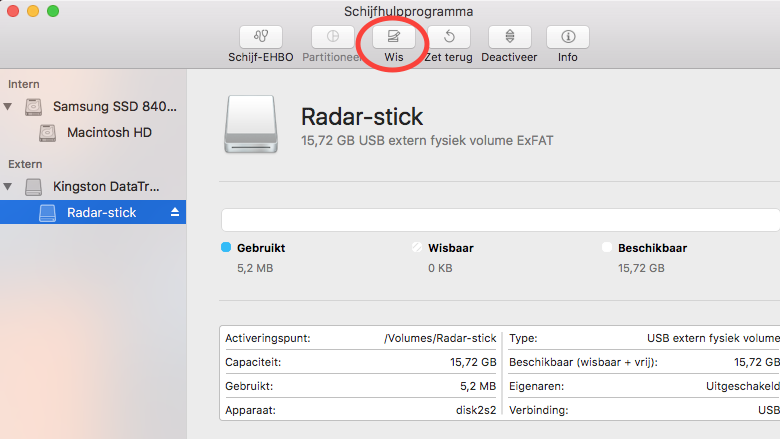This screenshot has width=780, height=439.
Task: Click the Macintosh HD volume icon
Action: click(47, 133)
